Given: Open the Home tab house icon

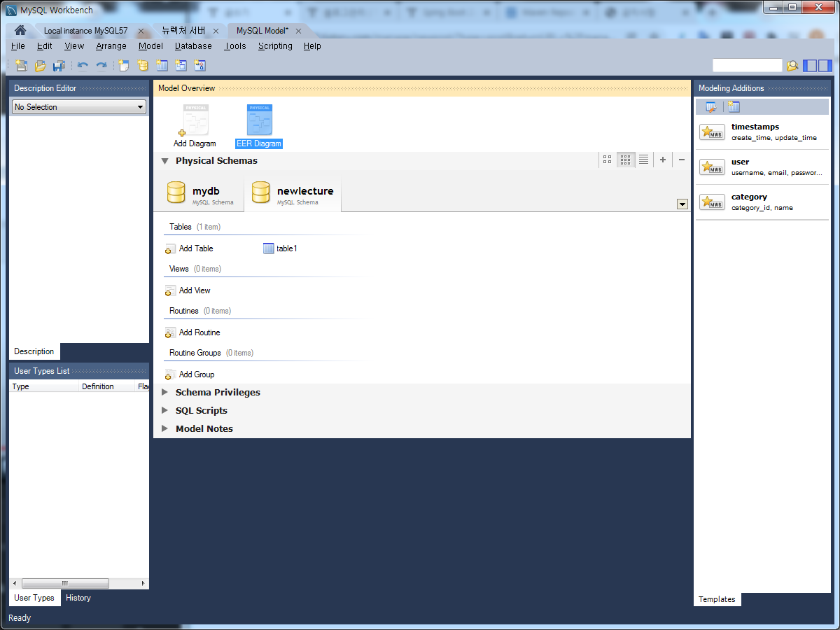Looking at the screenshot, I should [x=20, y=30].
